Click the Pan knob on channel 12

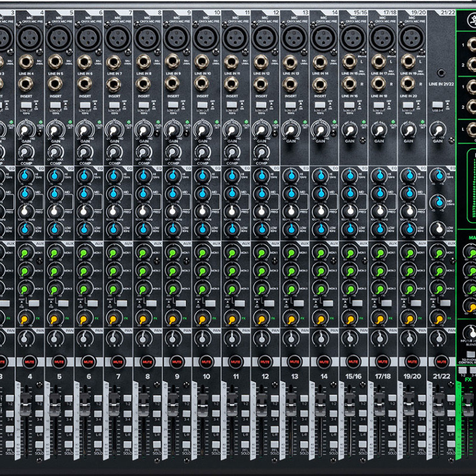coord(261,337)
